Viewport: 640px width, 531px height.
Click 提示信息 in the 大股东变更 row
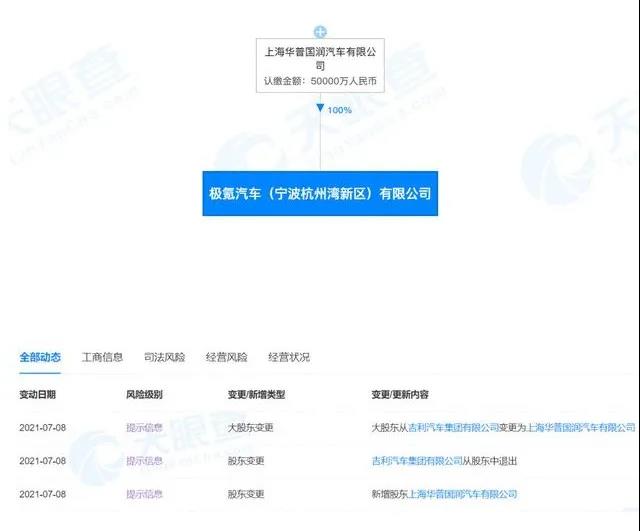click(x=144, y=427)
